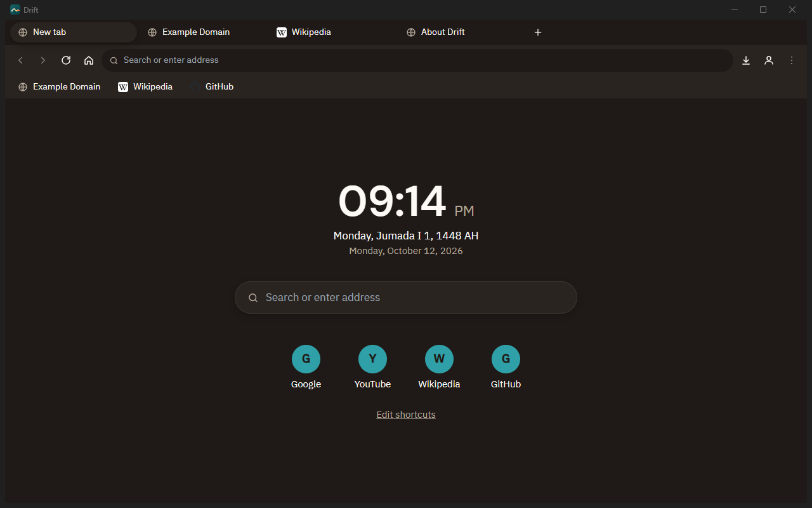Switch to the New tab tab

74,32
